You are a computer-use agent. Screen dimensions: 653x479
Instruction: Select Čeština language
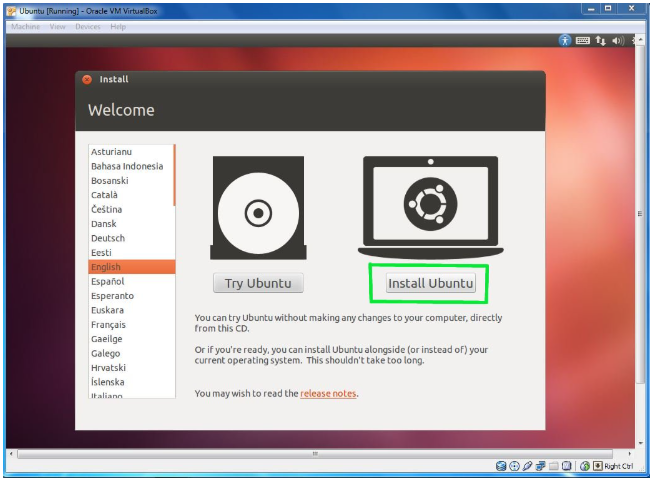click(x=131, y=209)
